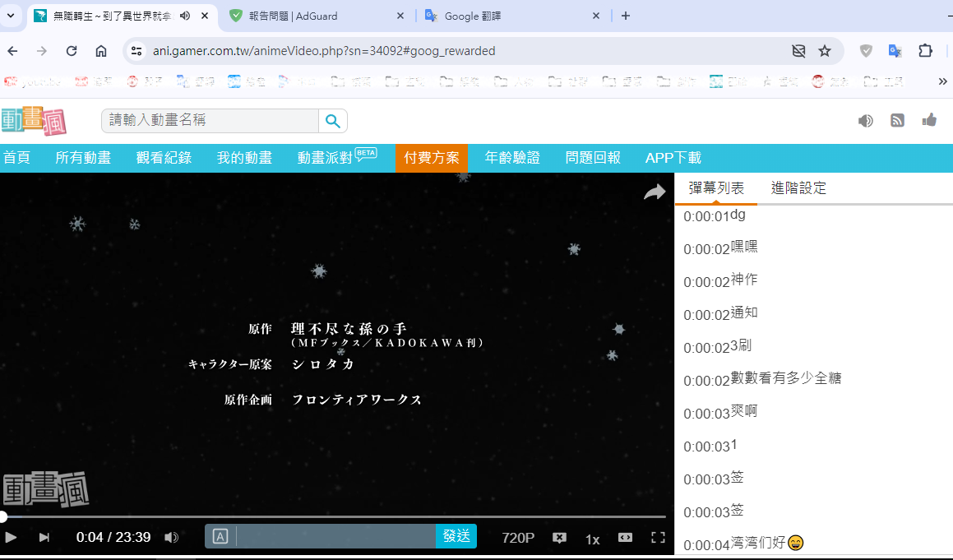
Task: Click the thumbs-up icon in the header
Action: (928, 120)
